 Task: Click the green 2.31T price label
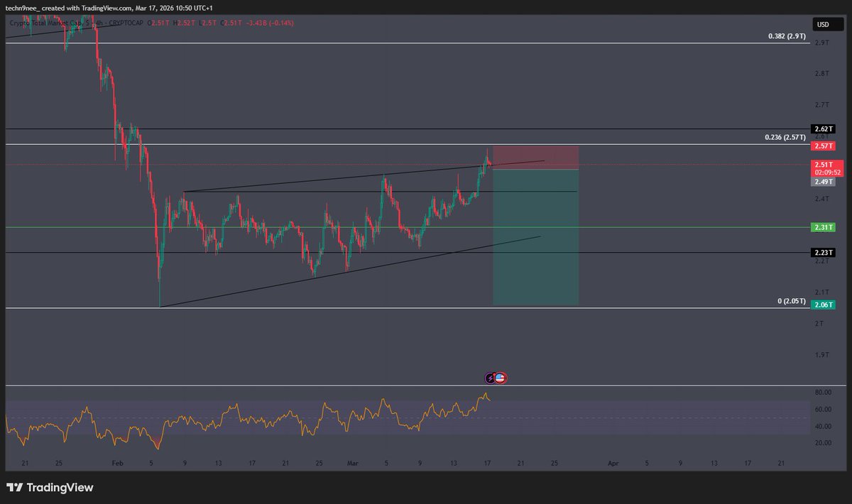point(823,227)
